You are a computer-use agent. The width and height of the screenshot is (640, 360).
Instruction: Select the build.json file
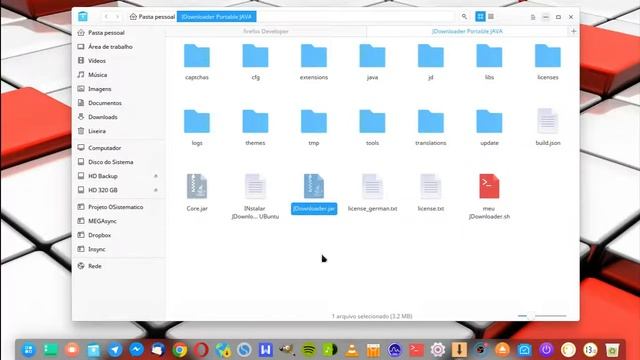coord(548,122)
